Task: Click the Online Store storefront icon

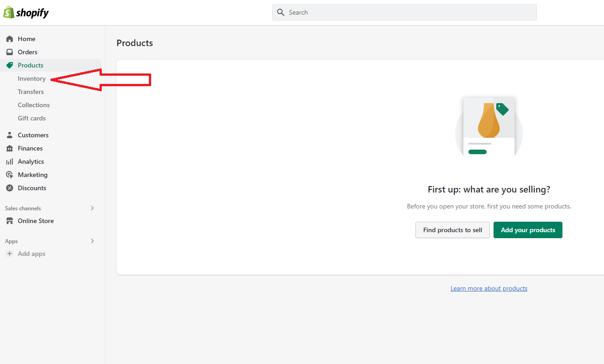Action: pyautogui.click(x=10, y=221)
